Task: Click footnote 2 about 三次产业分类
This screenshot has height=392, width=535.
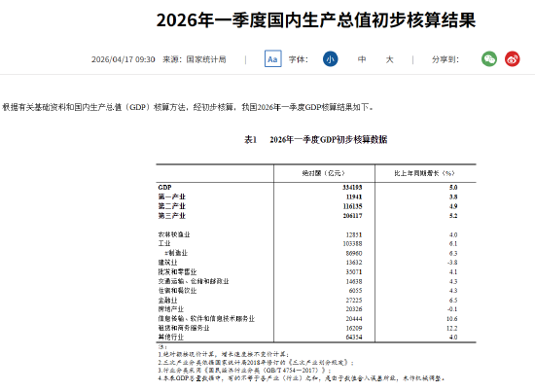Action: pos(256,362)
